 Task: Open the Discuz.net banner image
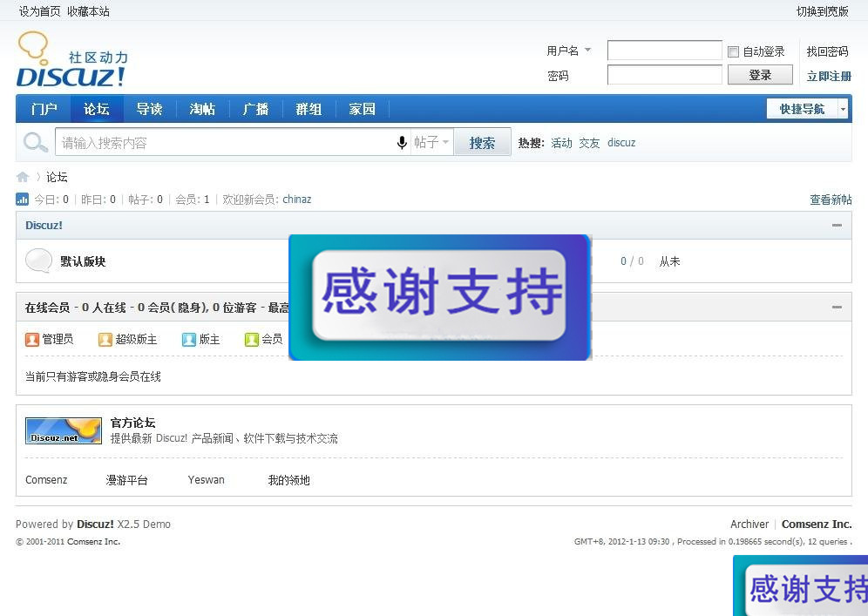[64, 430]
